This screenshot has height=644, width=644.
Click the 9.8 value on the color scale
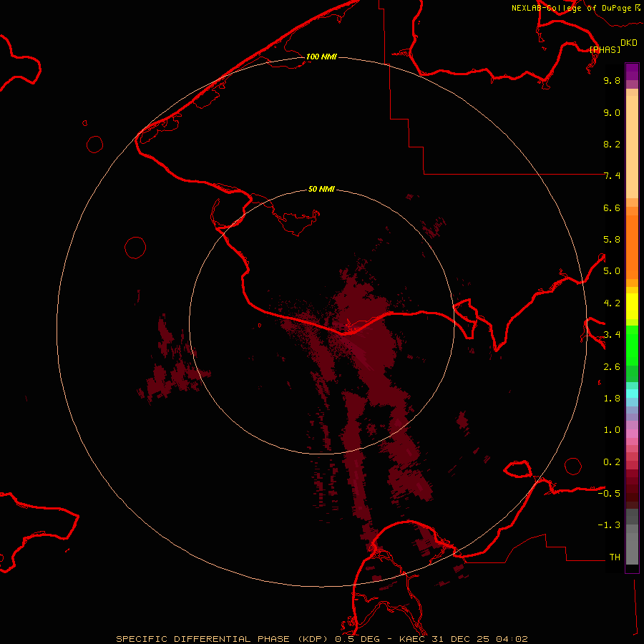pos(612,80)
